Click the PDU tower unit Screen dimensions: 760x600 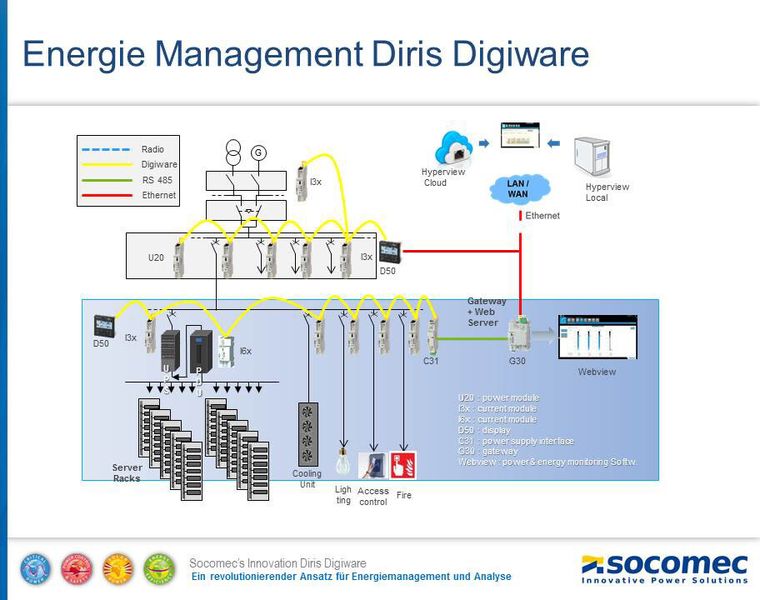201,351
